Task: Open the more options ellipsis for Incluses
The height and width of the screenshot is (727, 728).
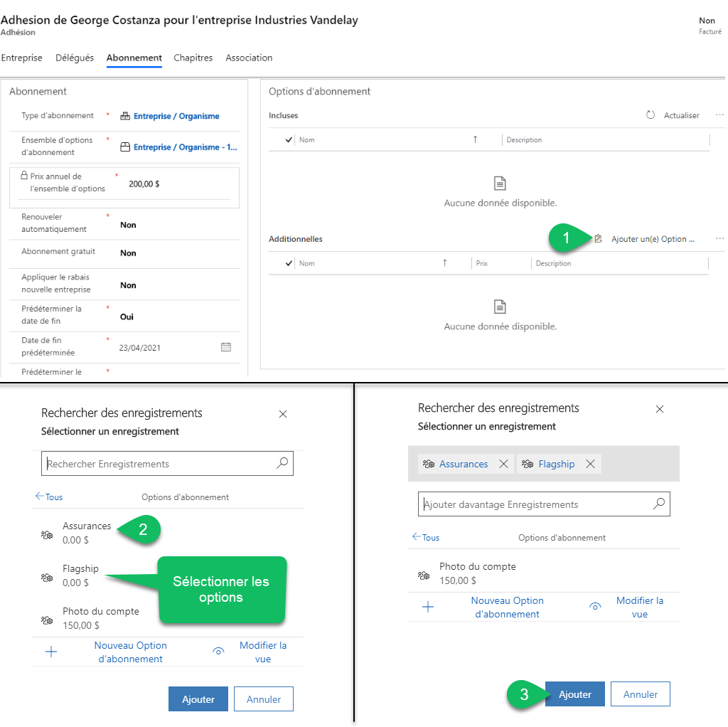Action: tap(719, 115)
